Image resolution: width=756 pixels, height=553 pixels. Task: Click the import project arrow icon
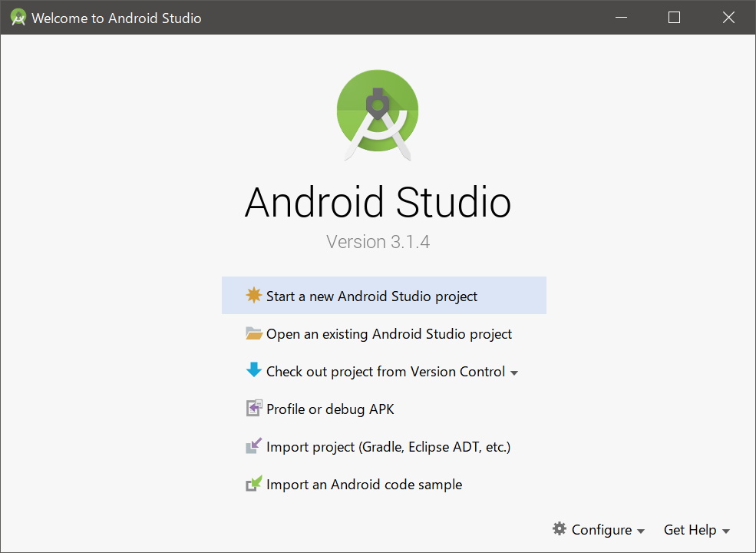254,445
